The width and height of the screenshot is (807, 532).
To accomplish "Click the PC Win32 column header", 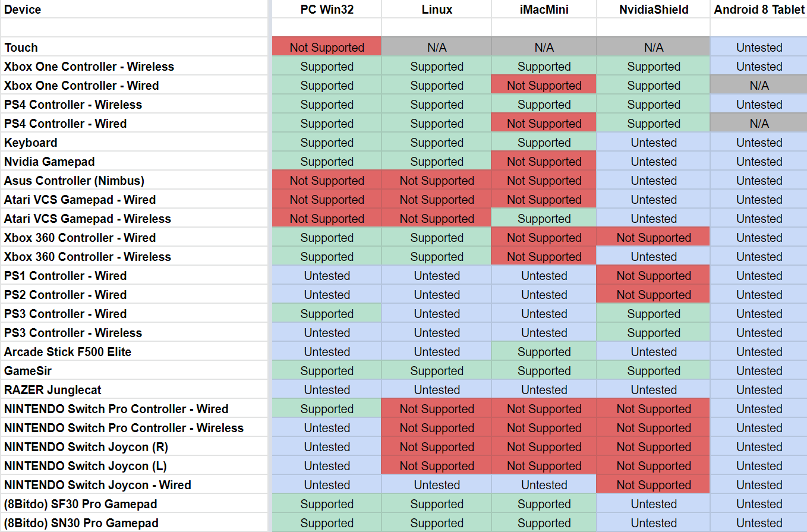I will pos(327,10).
